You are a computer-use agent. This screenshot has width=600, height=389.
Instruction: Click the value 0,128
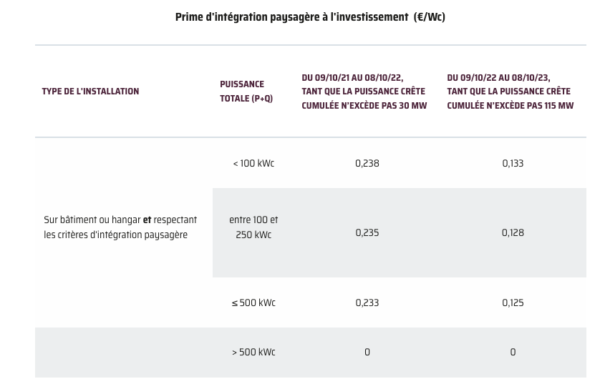[x=512, y=233]
